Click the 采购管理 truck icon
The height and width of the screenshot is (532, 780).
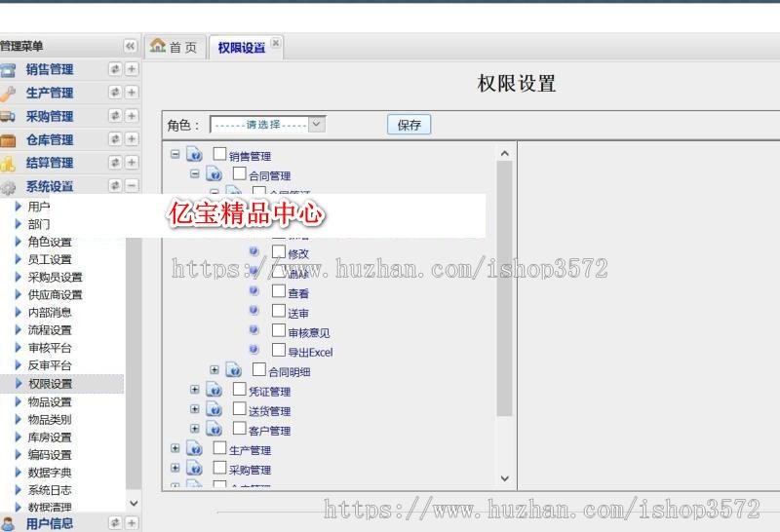click(8, 116)
